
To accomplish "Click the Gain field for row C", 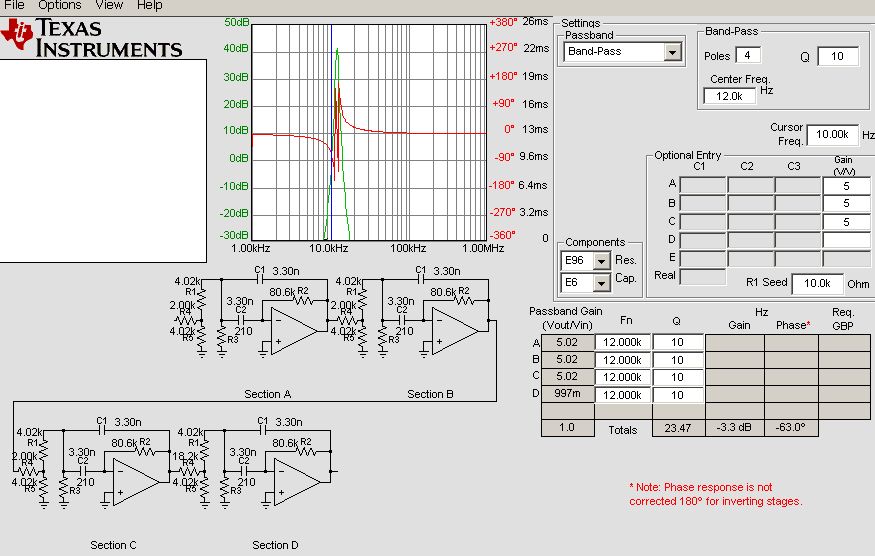I will (x=846, y=222).
